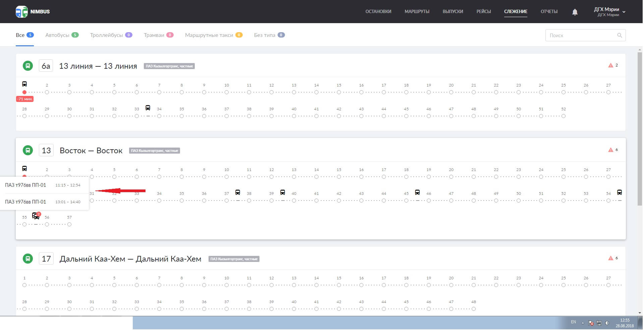This screenshot has height=330, width=644.
Task: Click the Nimbus logo icon
Action: [x=22, y=11]
